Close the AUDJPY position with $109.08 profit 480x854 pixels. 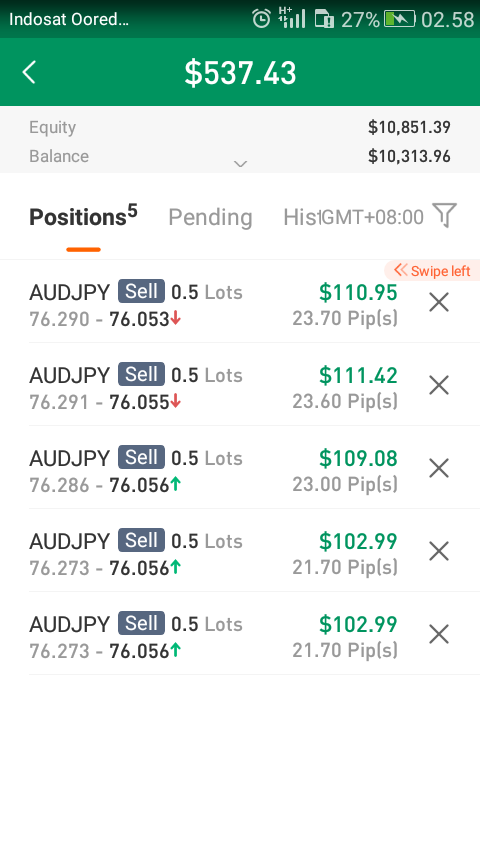click(x=439, y=468)
